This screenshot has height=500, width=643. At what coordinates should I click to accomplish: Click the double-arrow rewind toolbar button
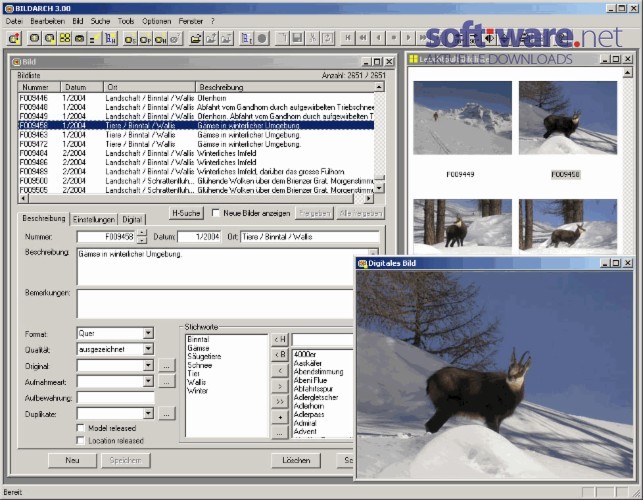point(363,38)
